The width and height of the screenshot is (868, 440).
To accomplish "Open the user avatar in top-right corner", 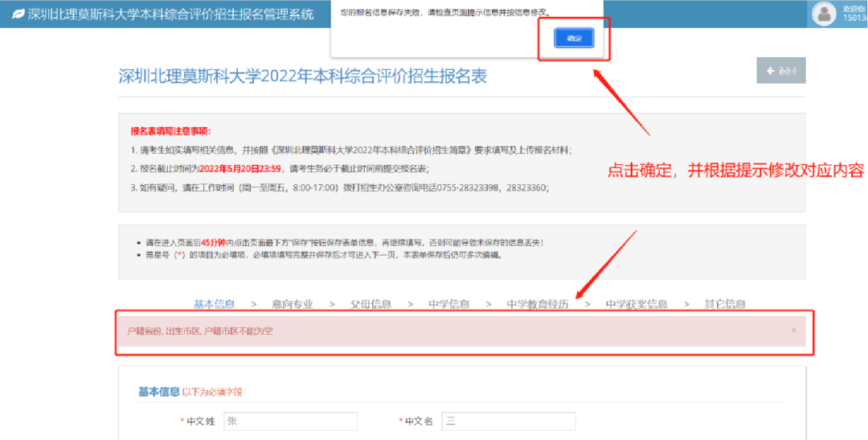I will point(824,14).
